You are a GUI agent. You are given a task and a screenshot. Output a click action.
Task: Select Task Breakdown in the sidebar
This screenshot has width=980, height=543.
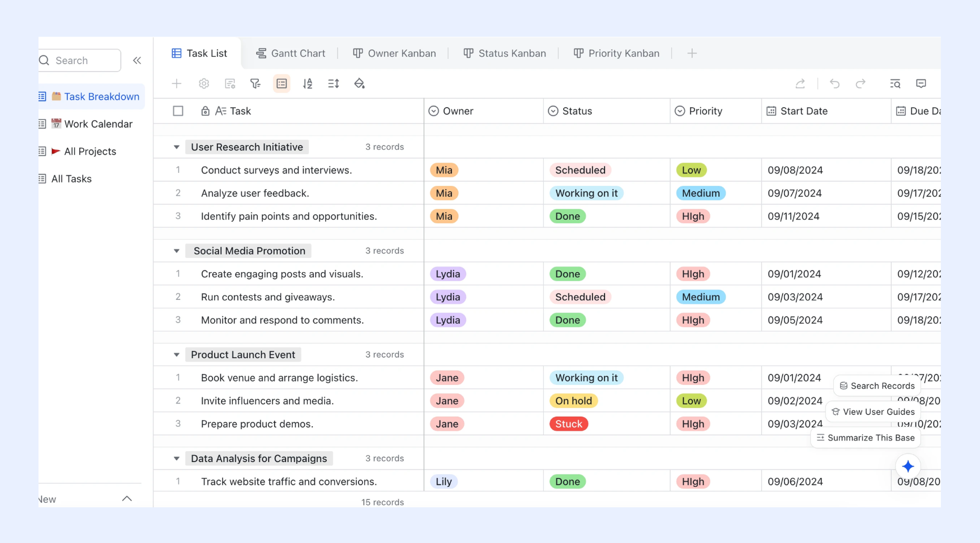click(91, 96)
